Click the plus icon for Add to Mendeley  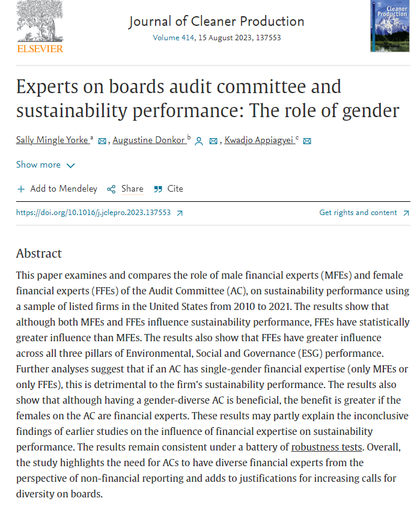point(21,189)
